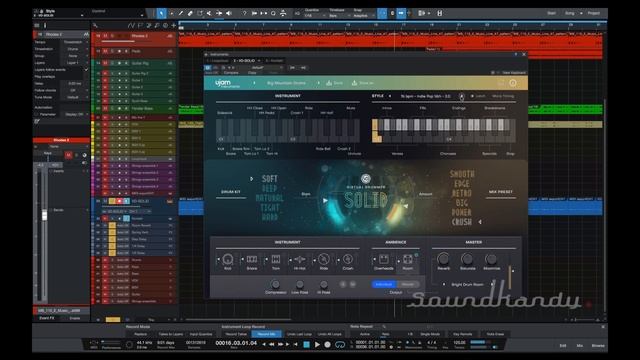
Task: Open the Kick instrument channel icon
Action: coord(228,259)
